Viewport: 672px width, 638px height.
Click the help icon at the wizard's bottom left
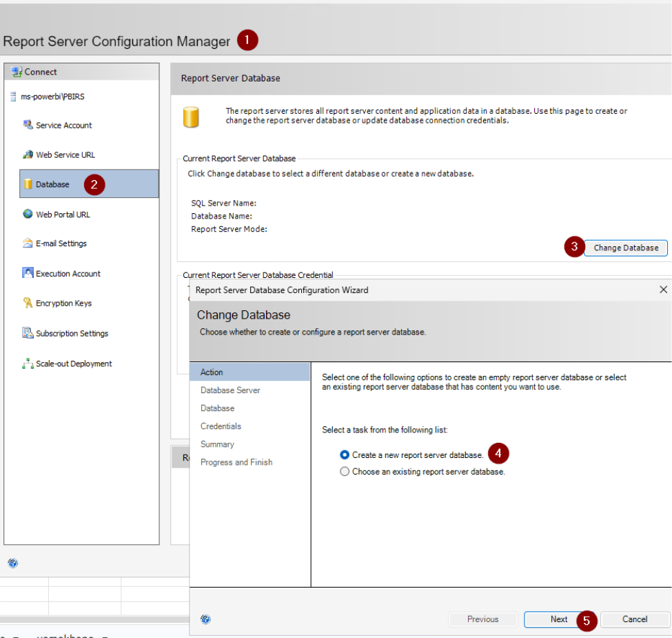[x=205, y=619]
